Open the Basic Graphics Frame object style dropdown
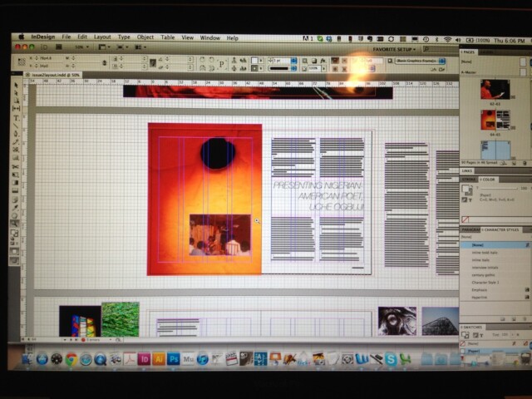The height and width of the screenshot is (399, 532). (420, 61)
